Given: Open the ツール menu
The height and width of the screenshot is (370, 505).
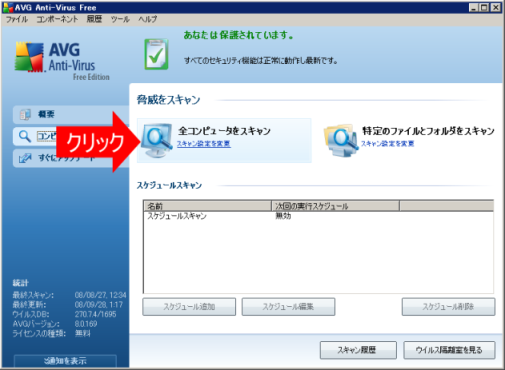Looking at the screenshot, I should [x=120, y=19].
